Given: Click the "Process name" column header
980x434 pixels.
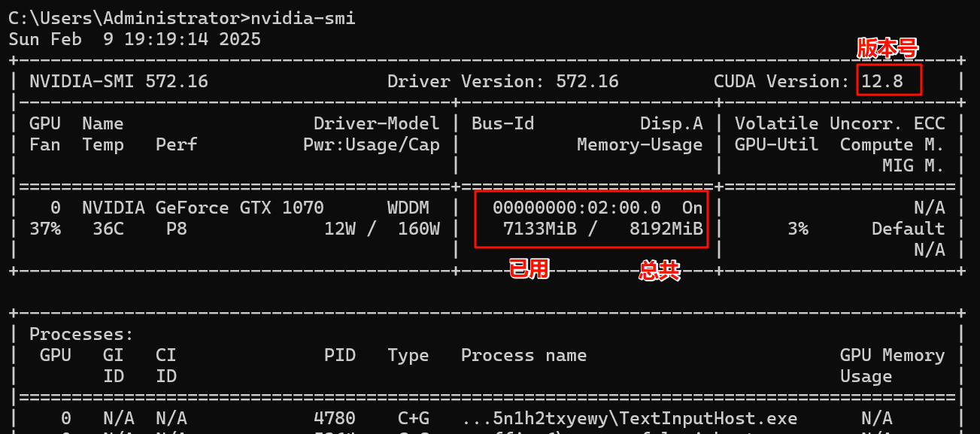Looking at the screenshot, I should pyautogui.click(x=523, y=355).
